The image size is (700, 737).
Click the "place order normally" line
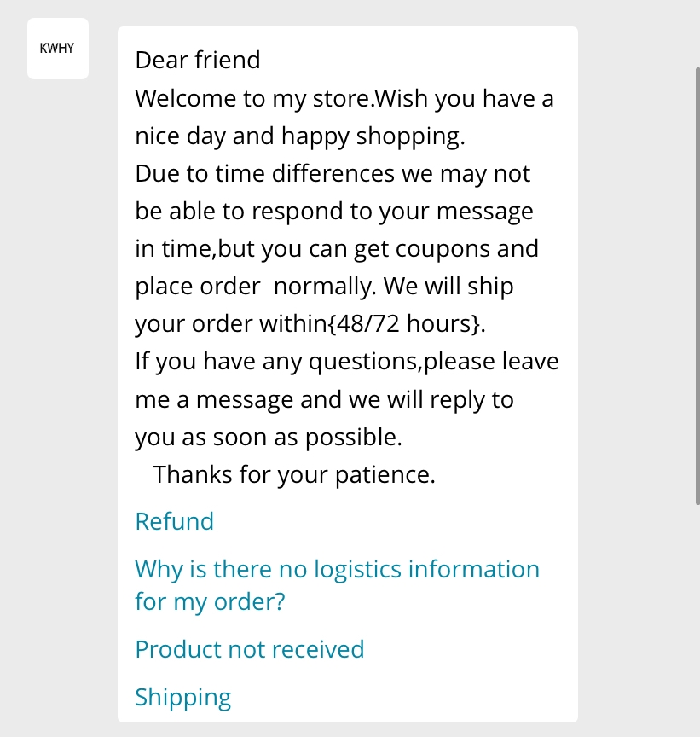[x=324, y=286]
